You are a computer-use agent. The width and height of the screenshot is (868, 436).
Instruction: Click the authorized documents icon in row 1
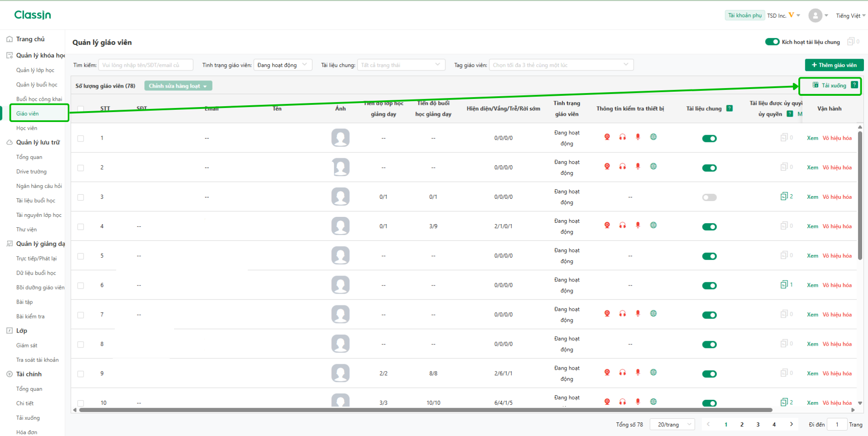tap(784, 137)
